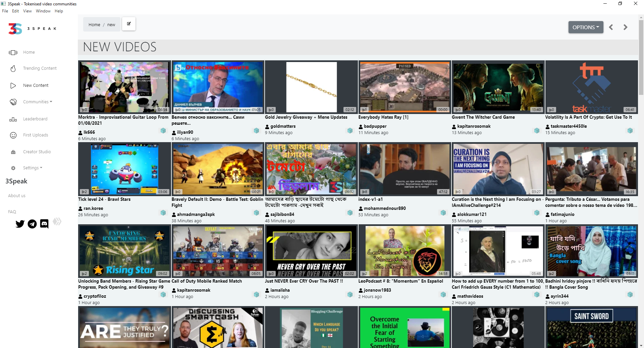Open author alokkumar121's profile

472,215
